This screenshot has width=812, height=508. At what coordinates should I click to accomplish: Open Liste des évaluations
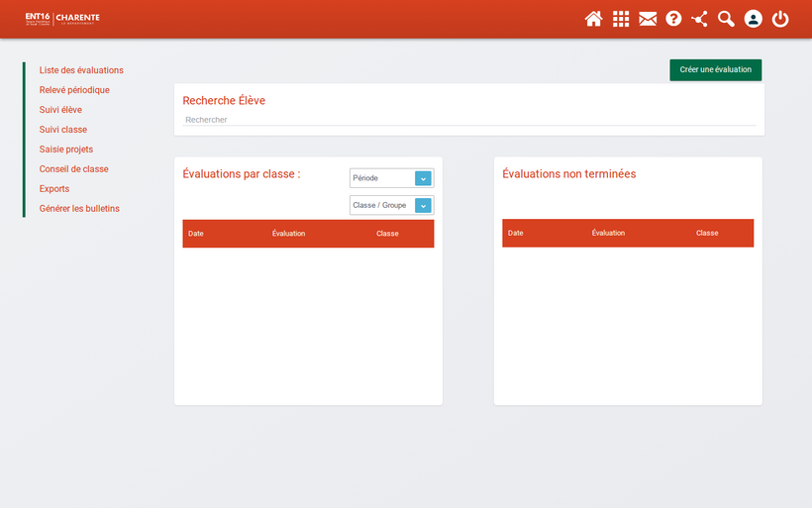pos(81,70)
